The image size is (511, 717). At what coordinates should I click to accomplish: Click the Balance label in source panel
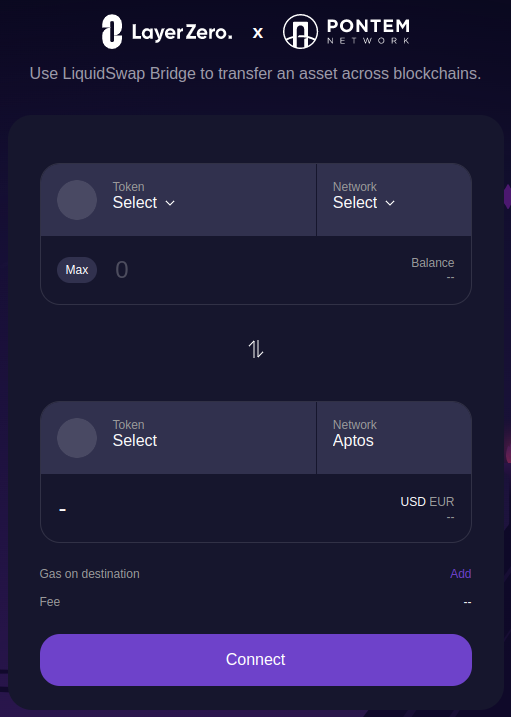432,263
